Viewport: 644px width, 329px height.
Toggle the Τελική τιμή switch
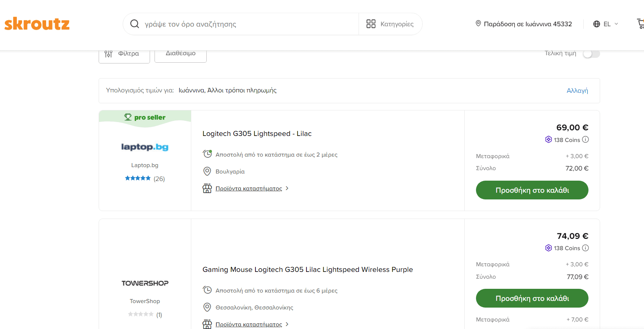click(591, 54)
